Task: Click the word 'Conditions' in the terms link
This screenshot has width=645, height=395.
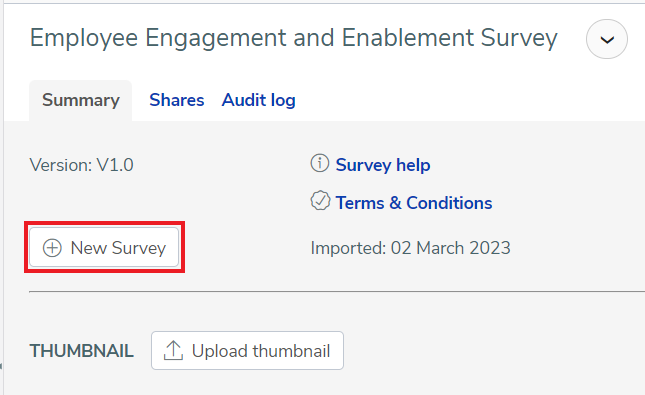Action: (449, 203)
